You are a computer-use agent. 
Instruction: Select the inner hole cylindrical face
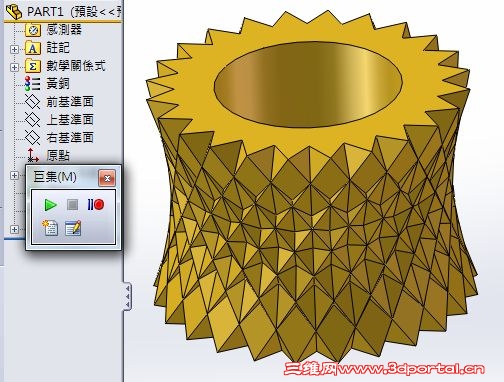point(308,84)
